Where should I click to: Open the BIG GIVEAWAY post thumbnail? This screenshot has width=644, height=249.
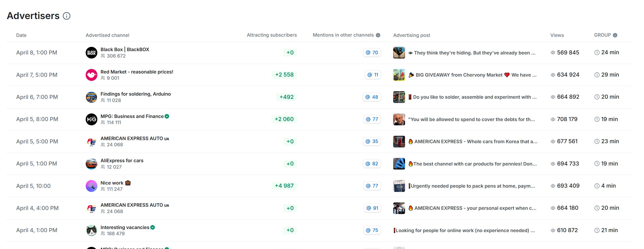(x=399, y=75)
